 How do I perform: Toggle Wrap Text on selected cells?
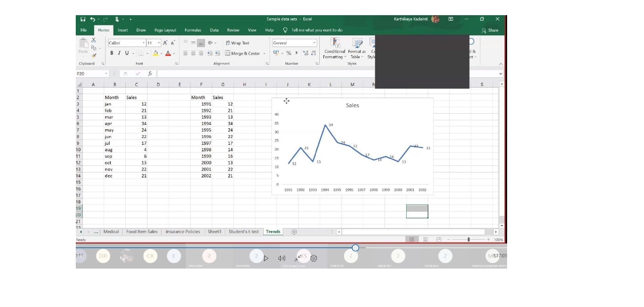[x=237, y=43]
